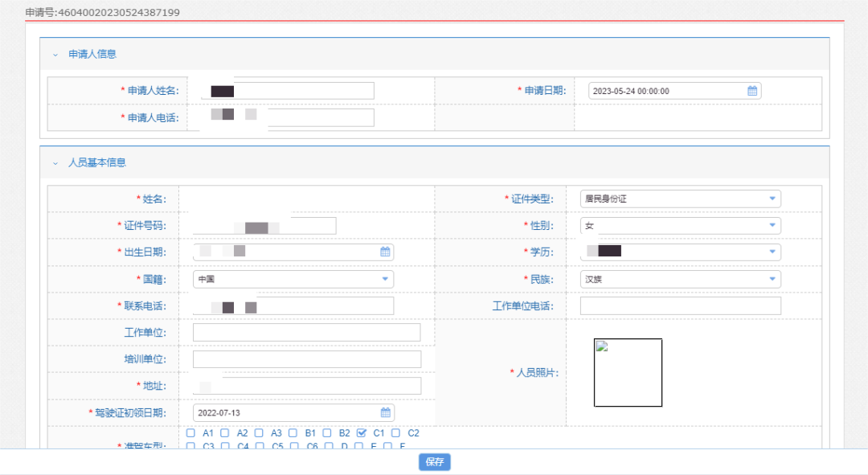
Task: Open the 性别 dropdown
Action: [x=772, y=226]
